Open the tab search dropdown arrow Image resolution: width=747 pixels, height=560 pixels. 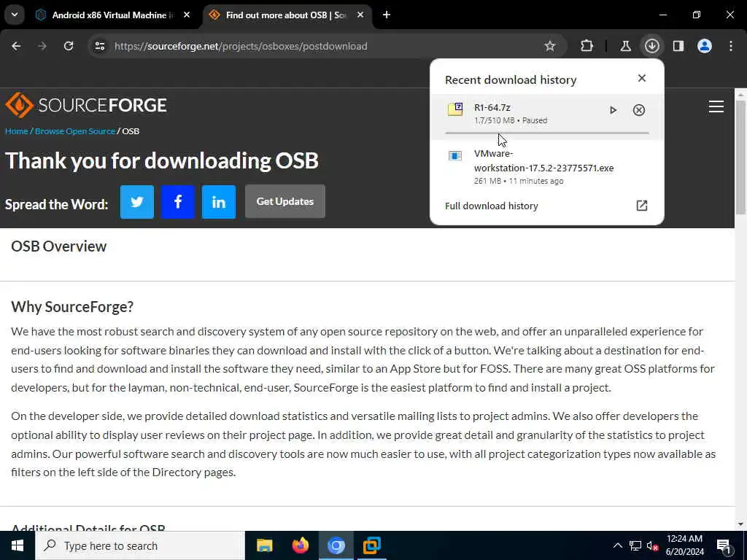coord(15,15)
